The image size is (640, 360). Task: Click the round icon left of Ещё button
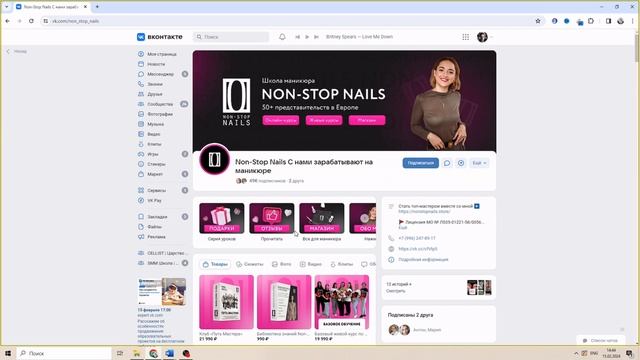(x=461, y=163)
